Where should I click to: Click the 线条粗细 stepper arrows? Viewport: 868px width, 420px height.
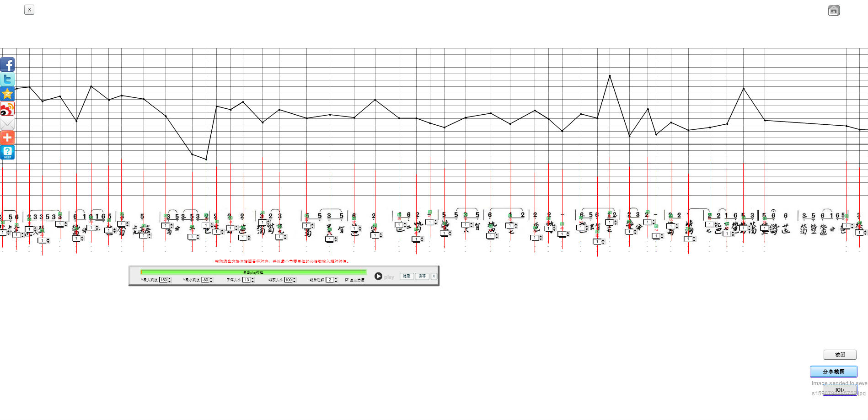click(336, 280)
